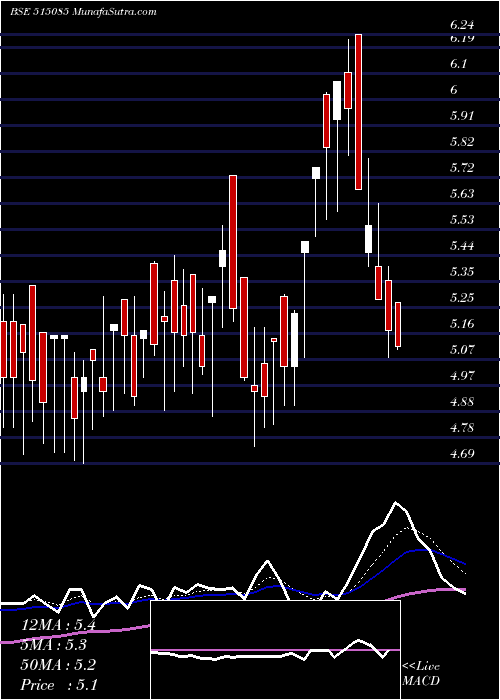The height and width of the screenshot is (700, 500).
Task: Click the 4.78 price axis label
Action: [462, 428]
